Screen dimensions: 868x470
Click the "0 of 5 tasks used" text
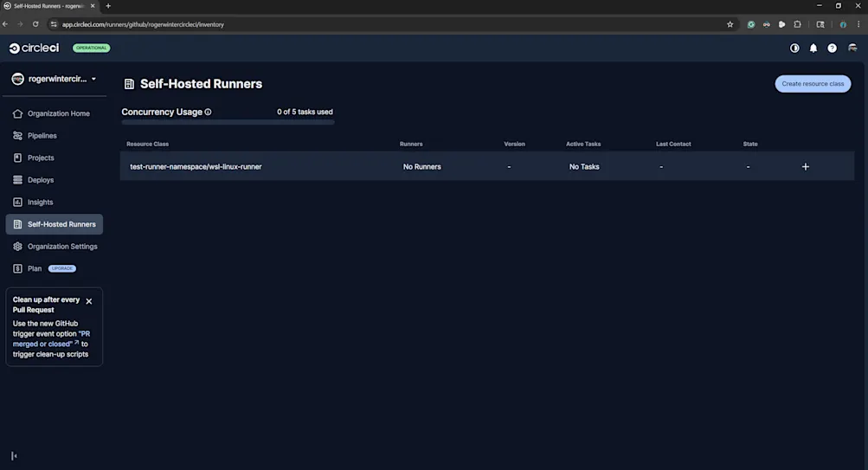click(305, 112)
